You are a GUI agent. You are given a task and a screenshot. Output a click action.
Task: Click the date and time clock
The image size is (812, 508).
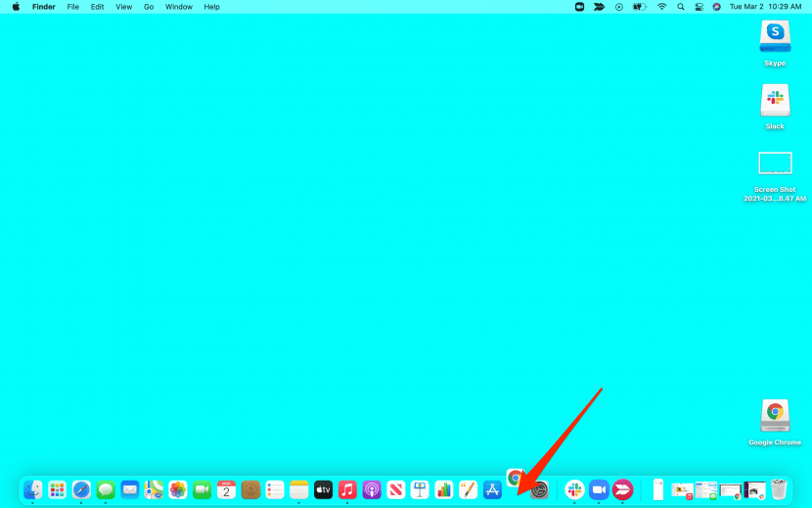pyautogui.click(x=767, y=7)
